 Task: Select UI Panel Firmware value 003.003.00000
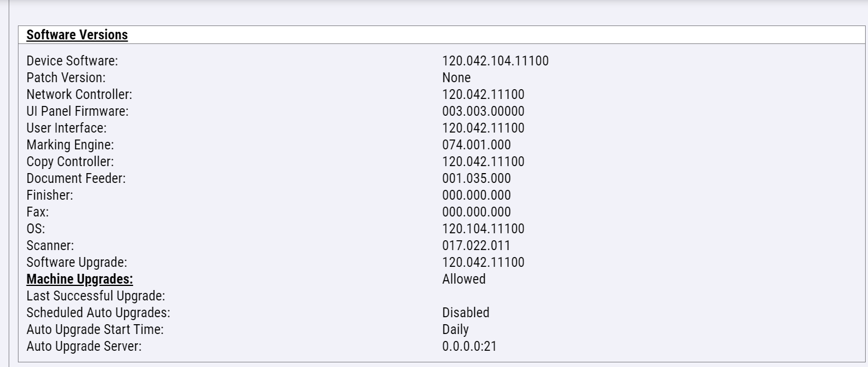pos(483,111)
